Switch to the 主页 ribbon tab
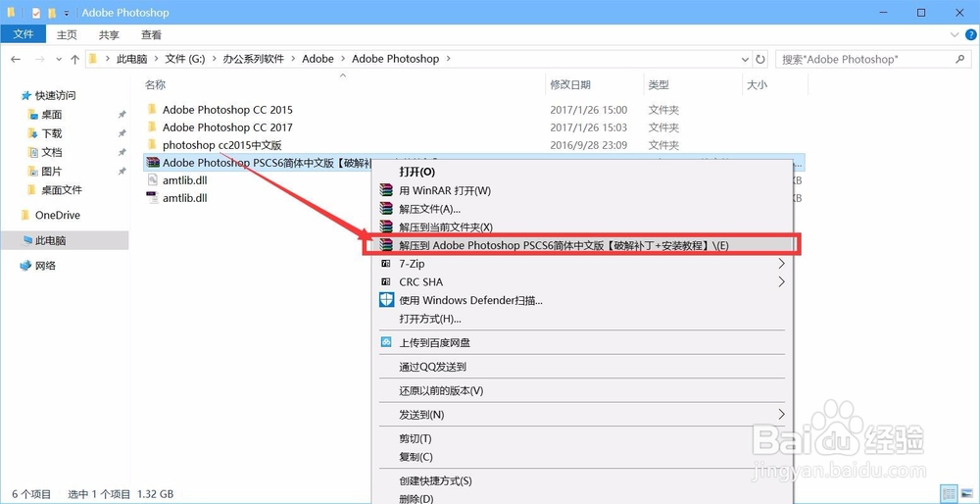The image size is (980, 504). (x=67, y=35)
